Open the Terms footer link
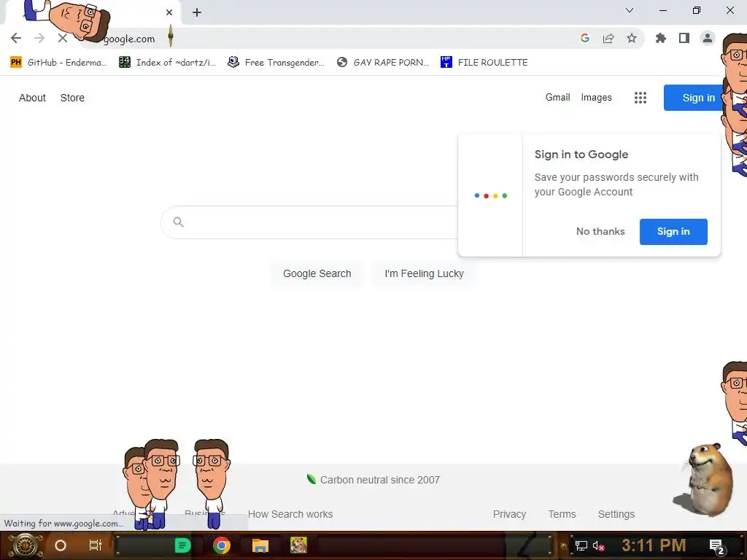Image resolution: width=747 pixels, height=560 pixels. coord(562,514)
